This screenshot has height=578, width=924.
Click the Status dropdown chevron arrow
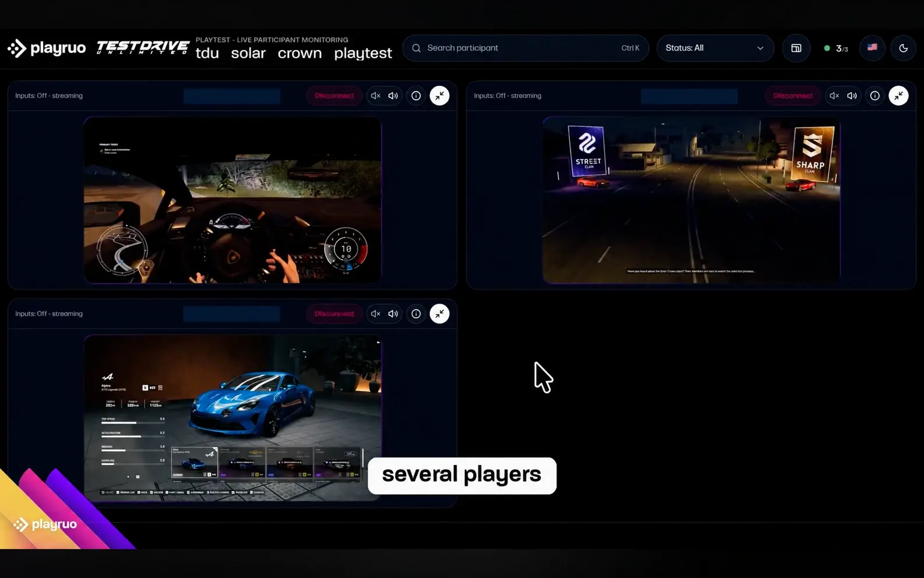[760, 48]
